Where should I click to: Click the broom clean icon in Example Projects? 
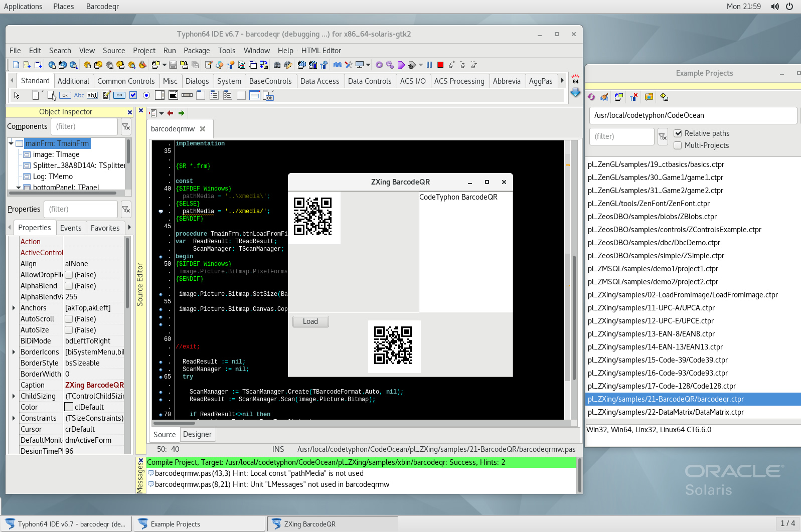pyautogui.click(x=604, y=97)
